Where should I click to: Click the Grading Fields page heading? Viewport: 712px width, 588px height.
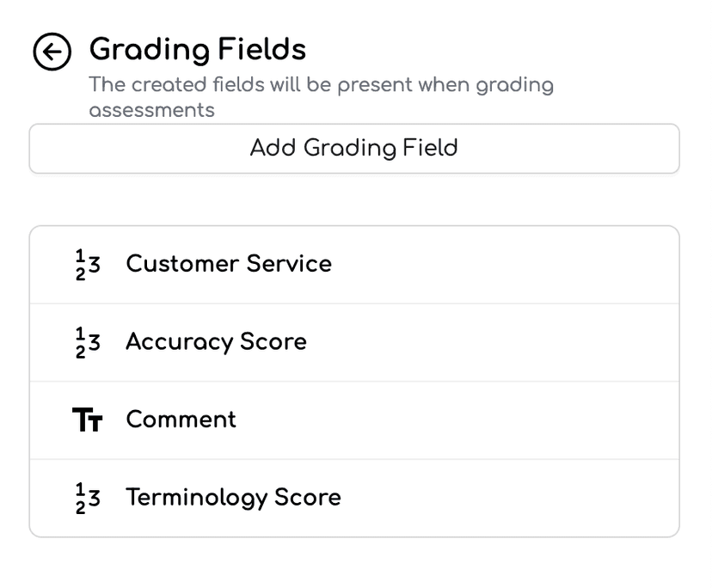coord(198,50)
